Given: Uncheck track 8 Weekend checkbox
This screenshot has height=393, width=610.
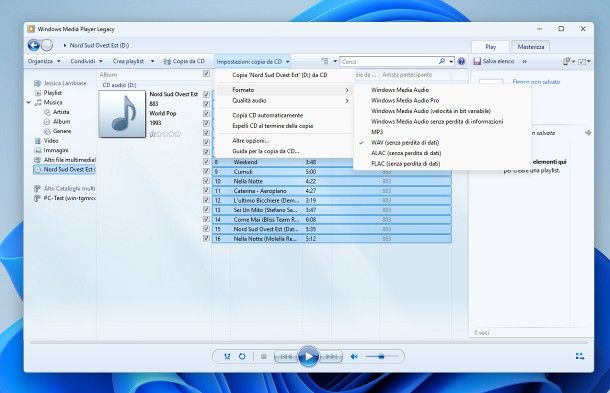Looking at the screenshot, I should pos(206,162).
